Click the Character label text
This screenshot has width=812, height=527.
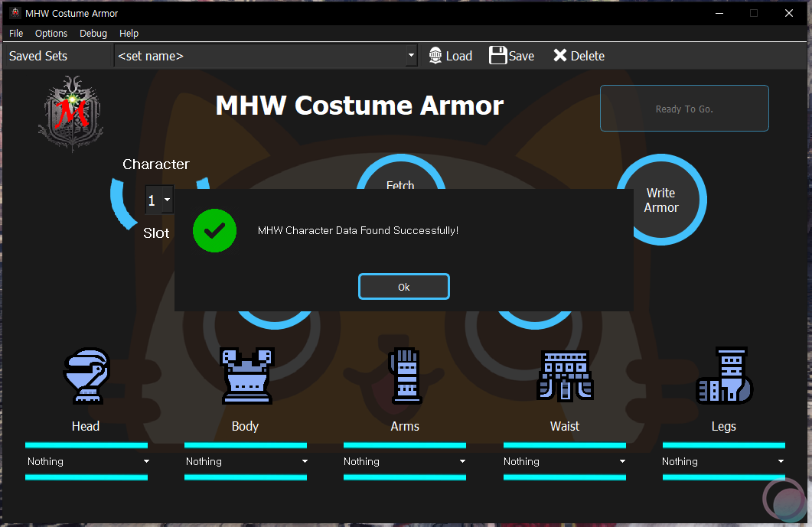[x=156, y=164]
